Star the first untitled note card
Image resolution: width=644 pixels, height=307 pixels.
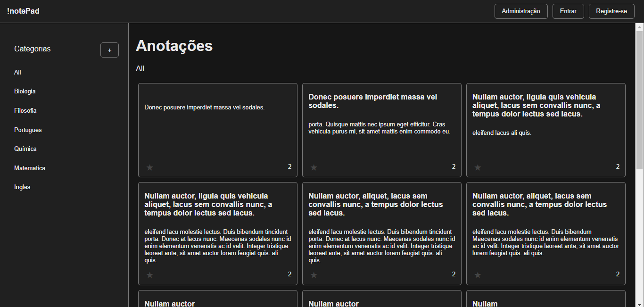point(150,167)
